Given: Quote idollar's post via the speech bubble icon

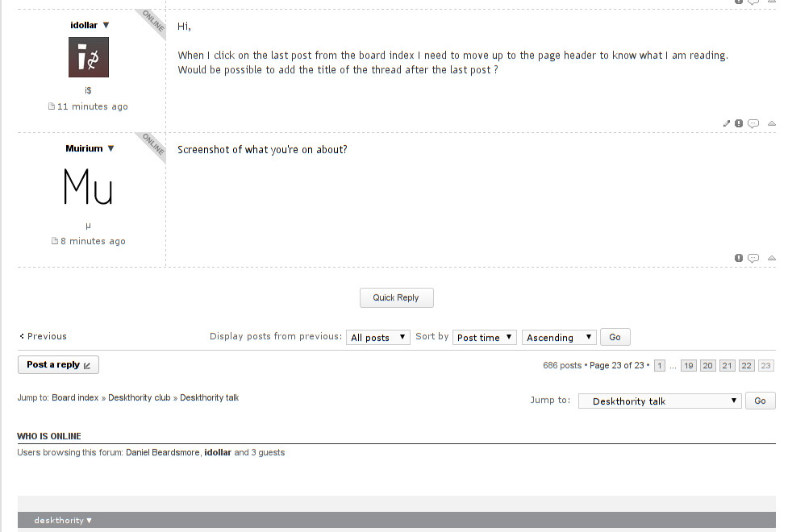Looking at the screenshot, I should [753, 123].
